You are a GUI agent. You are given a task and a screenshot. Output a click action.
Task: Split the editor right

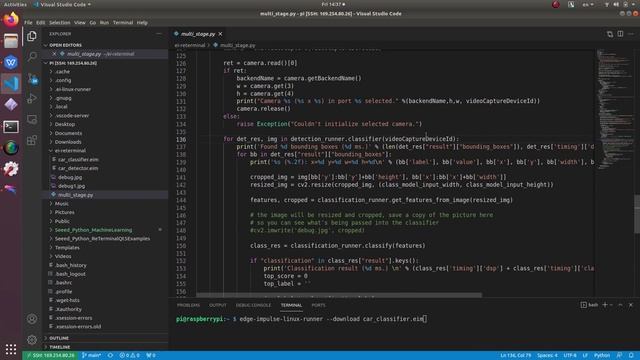click(620, 34)
